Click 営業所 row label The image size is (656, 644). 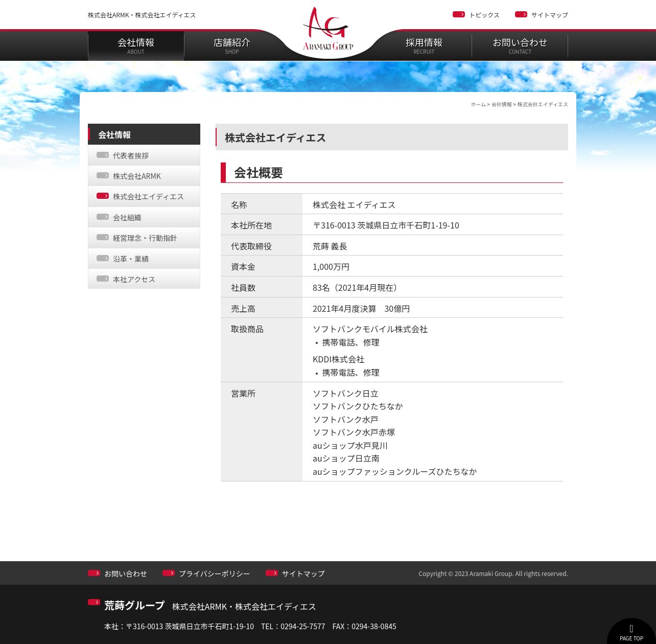click(243, 393)
